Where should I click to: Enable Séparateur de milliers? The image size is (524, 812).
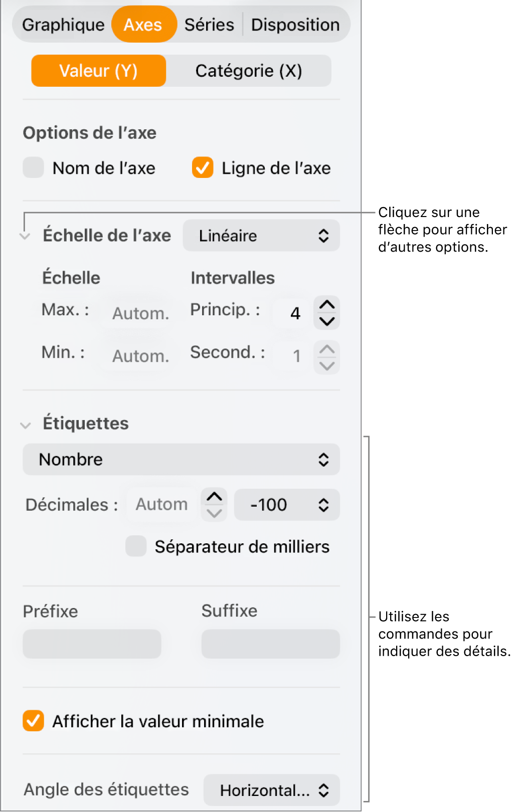pyautogui.click(x=135, y=546)
